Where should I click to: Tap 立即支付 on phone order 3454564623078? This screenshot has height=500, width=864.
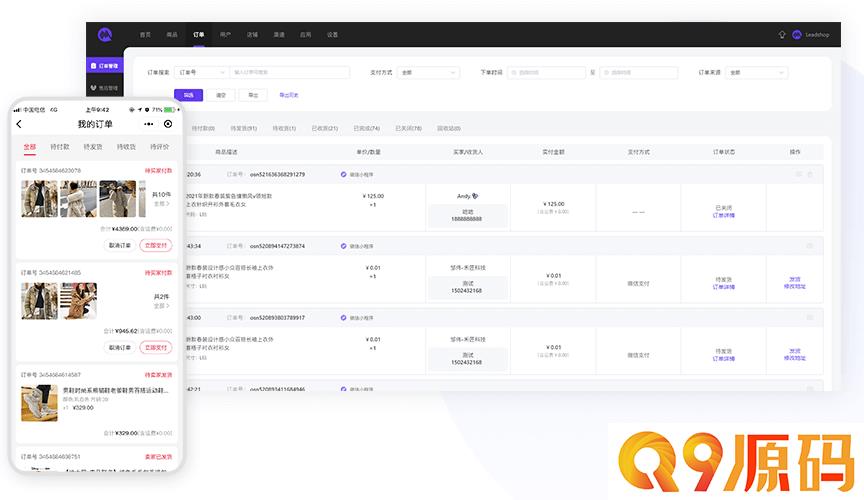[x=156, y=245]
